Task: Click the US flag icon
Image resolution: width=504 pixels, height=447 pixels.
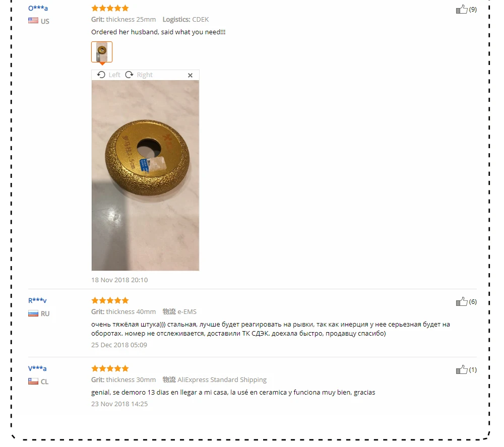Action: tap(33, 21)
